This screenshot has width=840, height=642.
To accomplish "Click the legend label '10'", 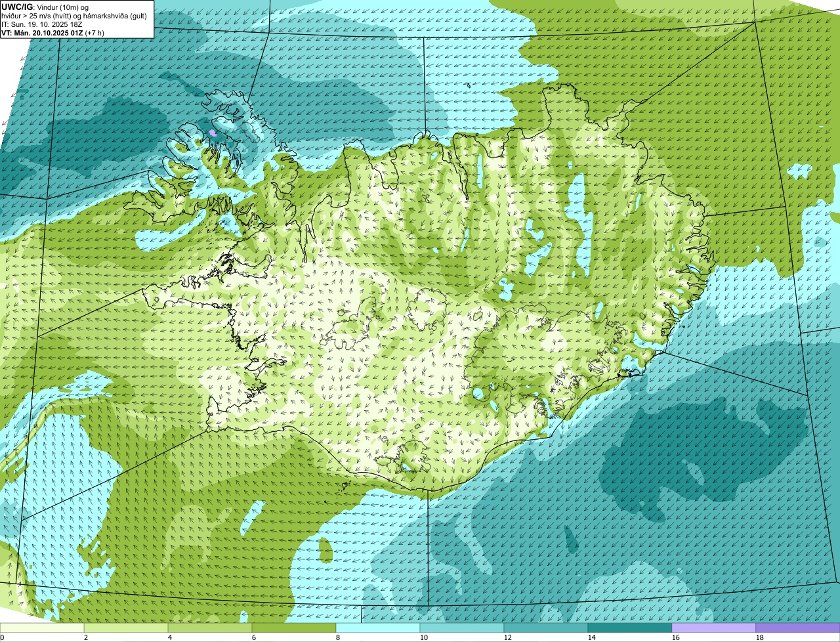I will (424, 637).
